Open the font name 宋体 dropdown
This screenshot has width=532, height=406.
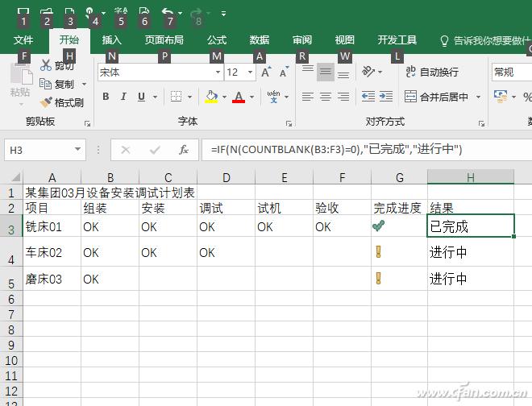[218, 72]
